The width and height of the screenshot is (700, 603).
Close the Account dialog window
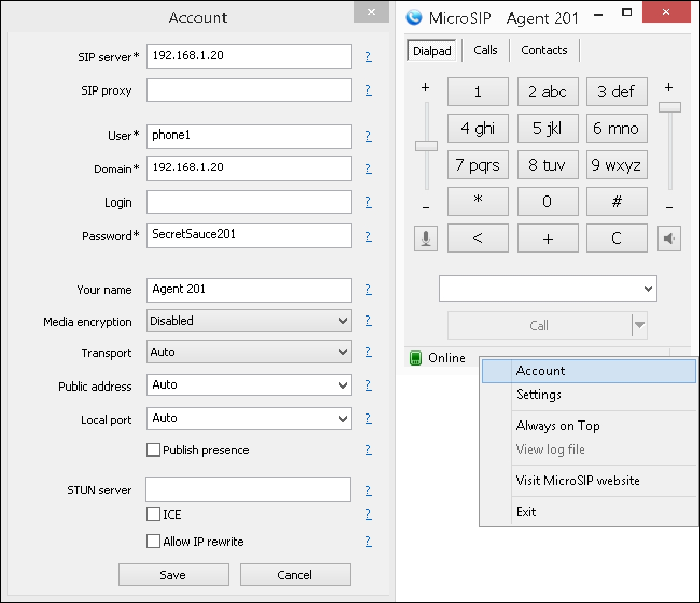pos(372,12)
